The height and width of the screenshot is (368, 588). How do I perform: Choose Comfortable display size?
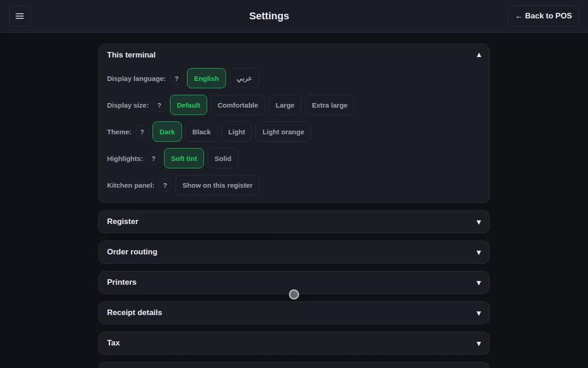pos(238,105)
